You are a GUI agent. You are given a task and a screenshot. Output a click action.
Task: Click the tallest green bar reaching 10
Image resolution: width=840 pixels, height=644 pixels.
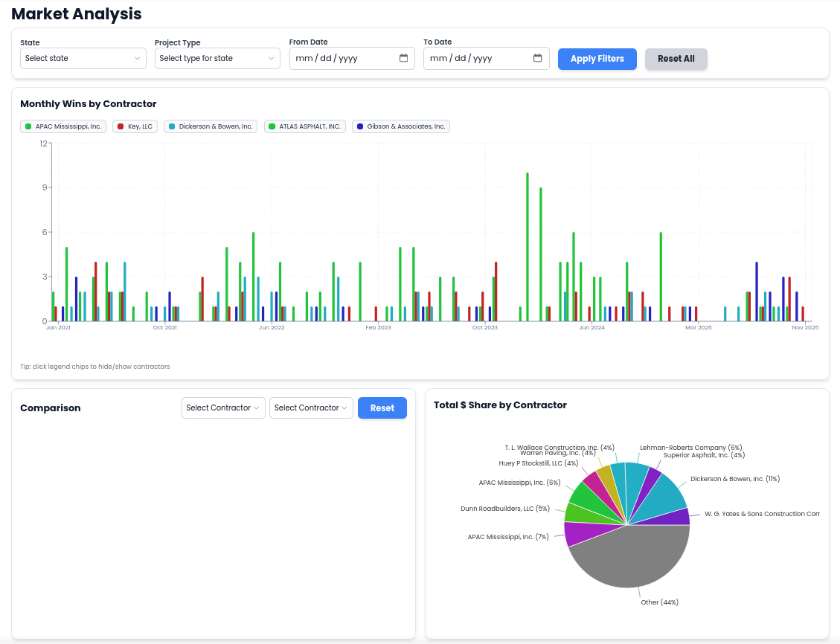(x=528, y=247)
